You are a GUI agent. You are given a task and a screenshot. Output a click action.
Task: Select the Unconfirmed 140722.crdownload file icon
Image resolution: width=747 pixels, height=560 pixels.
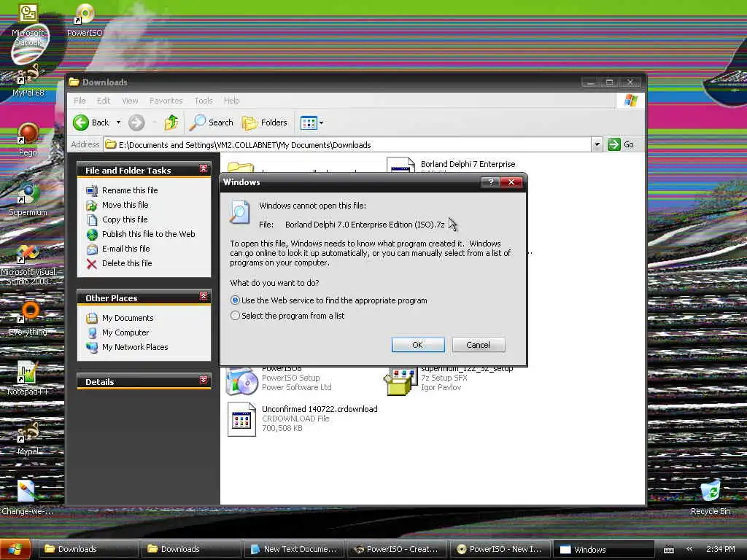(x=241, y=419)
